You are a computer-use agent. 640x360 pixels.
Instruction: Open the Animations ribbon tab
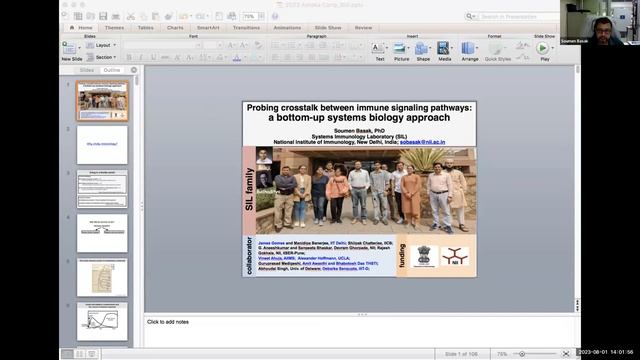click(x=287, y=28)
